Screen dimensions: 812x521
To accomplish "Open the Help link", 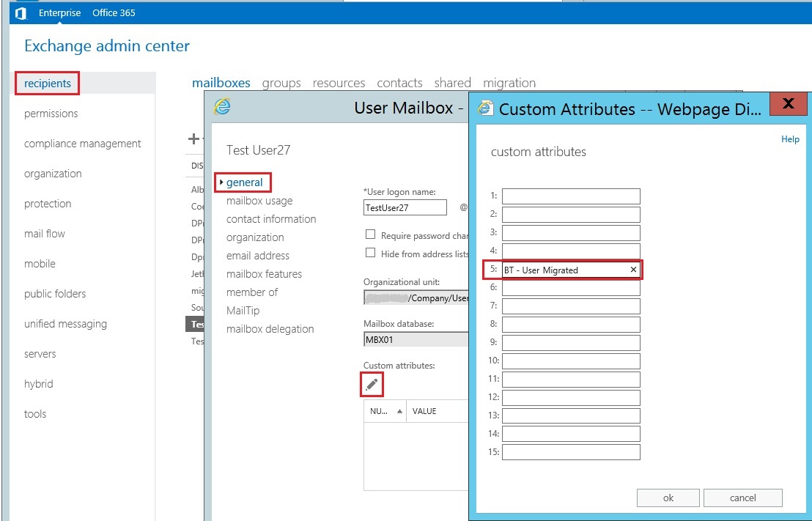I will click(x=790, y=138).
